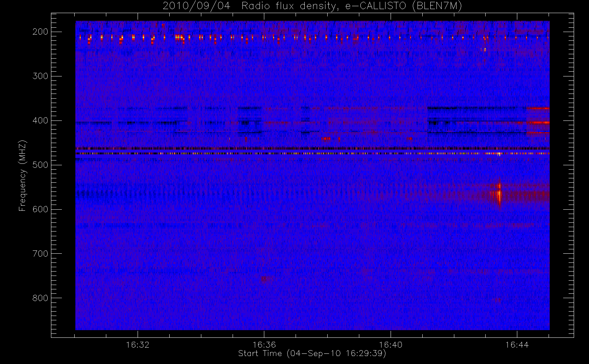Click the 500 frequency tick label
The width and height of the screenshot is (589, 364).
point(40,165)
